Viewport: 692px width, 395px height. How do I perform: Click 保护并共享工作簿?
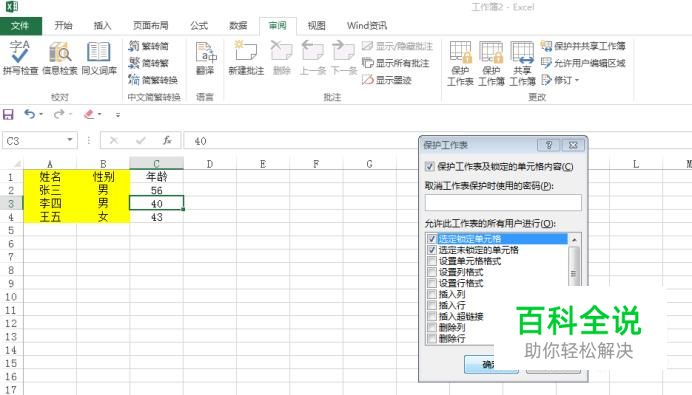tap(583, 46)
